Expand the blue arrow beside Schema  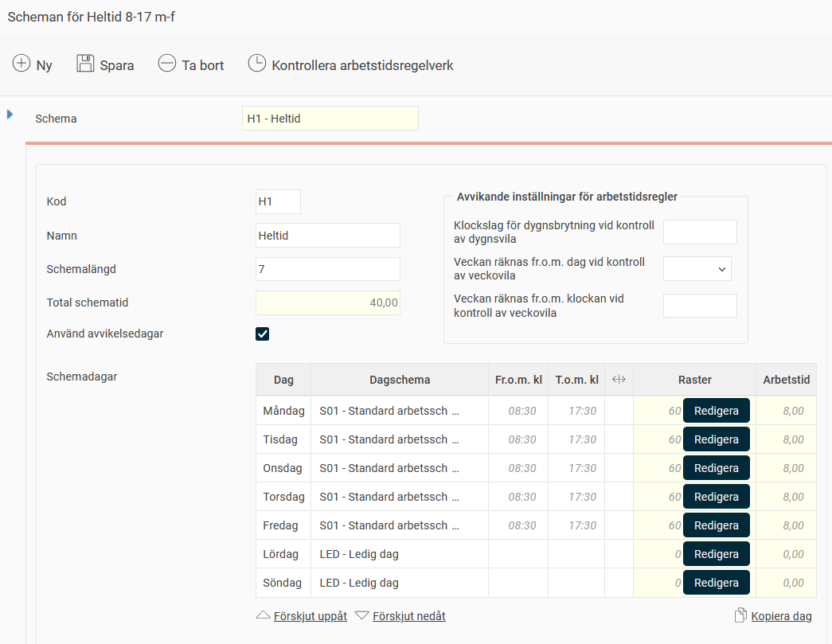[x=10, y=115]
